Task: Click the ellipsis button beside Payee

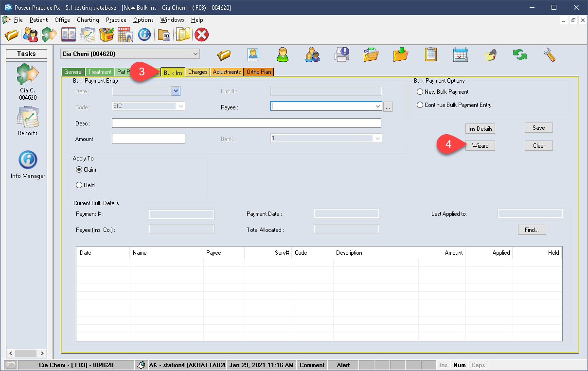Action: 388,106
